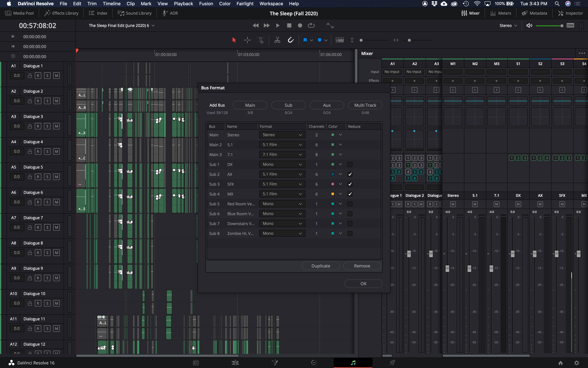This screenshot has height=368, width=588.
Task: Open the Workspace menu
Action: [x=271, y=4]
